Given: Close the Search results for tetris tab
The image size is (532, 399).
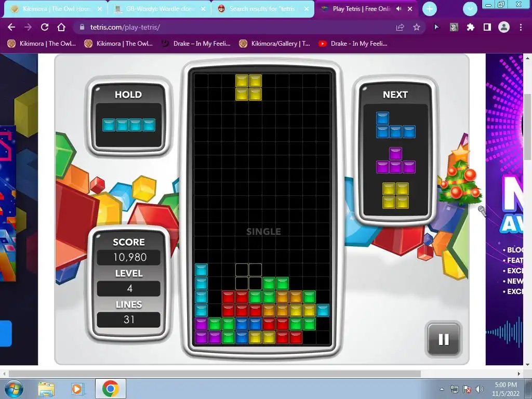Looking at the screenshot, I should coord(307,9).
